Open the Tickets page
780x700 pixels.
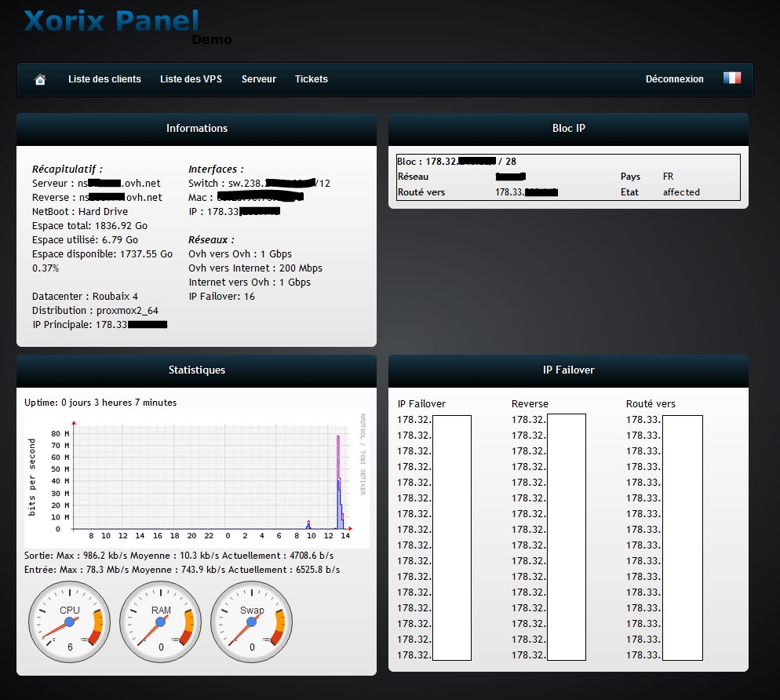coord(312,79)
